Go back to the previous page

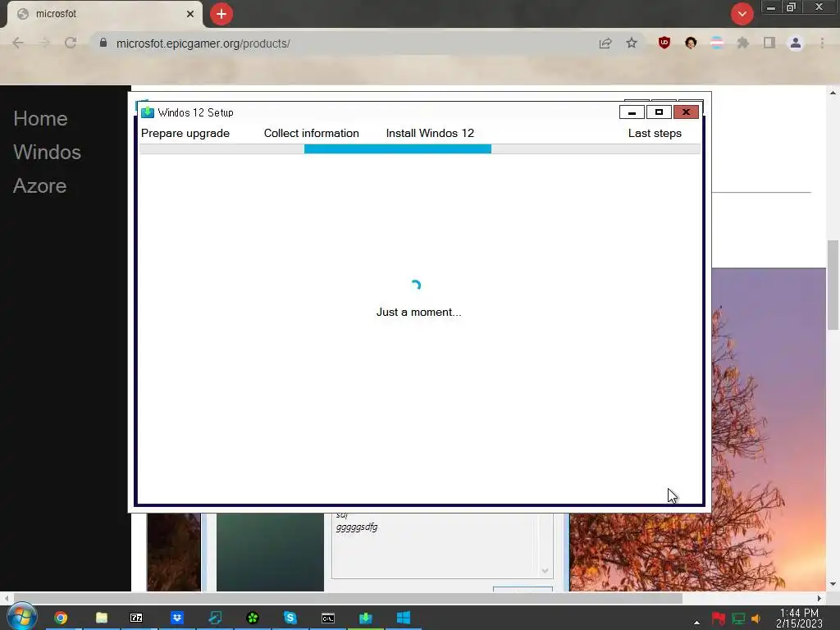click(x=18, y=43)
